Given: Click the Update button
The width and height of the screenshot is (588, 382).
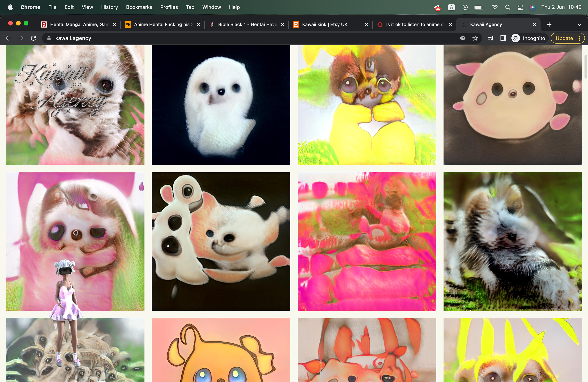Looking at the screenshot, I should [x=564, y=38].
